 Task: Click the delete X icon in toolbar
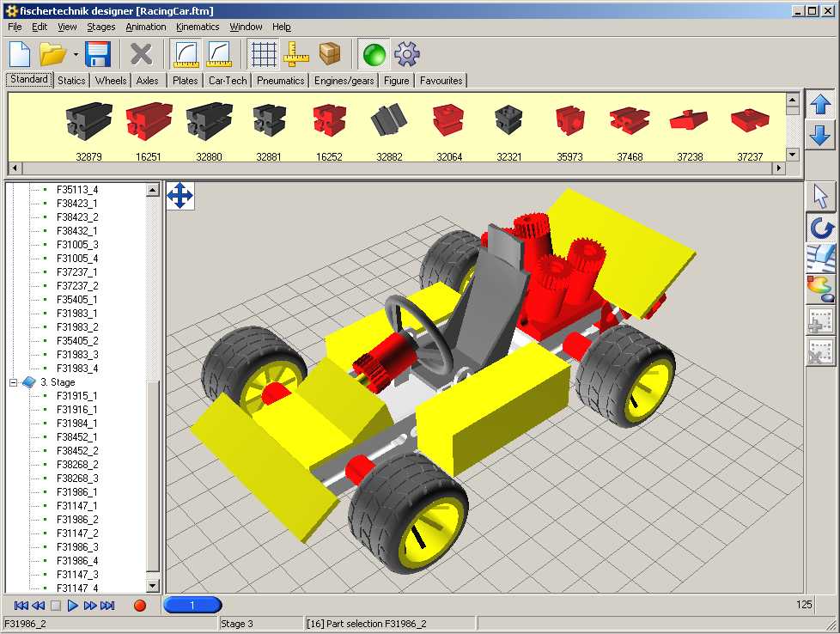tap(141, 55)
